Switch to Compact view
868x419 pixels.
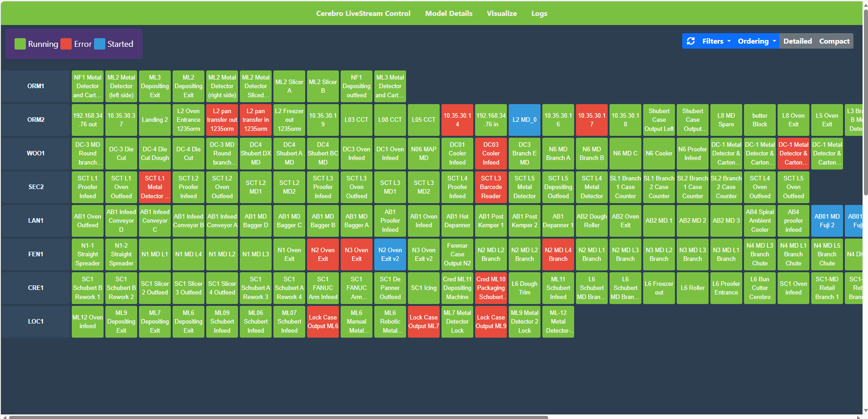pos(834,41)
